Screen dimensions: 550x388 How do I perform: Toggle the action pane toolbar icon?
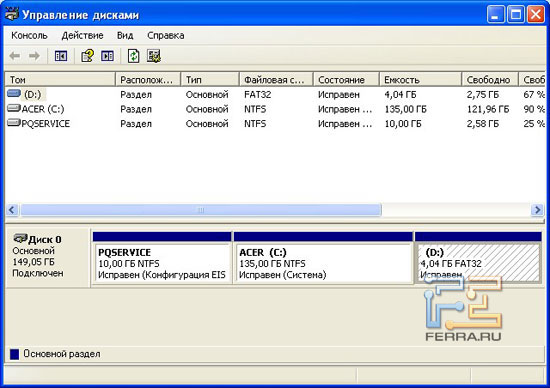coord(107,56)
